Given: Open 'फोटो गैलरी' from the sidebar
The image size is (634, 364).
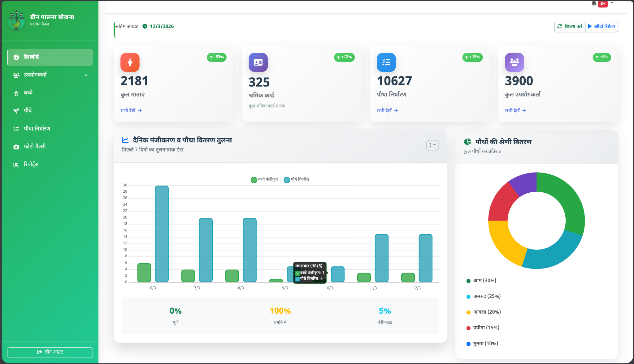Looking at the screenshot, I should tap(35, 147).
